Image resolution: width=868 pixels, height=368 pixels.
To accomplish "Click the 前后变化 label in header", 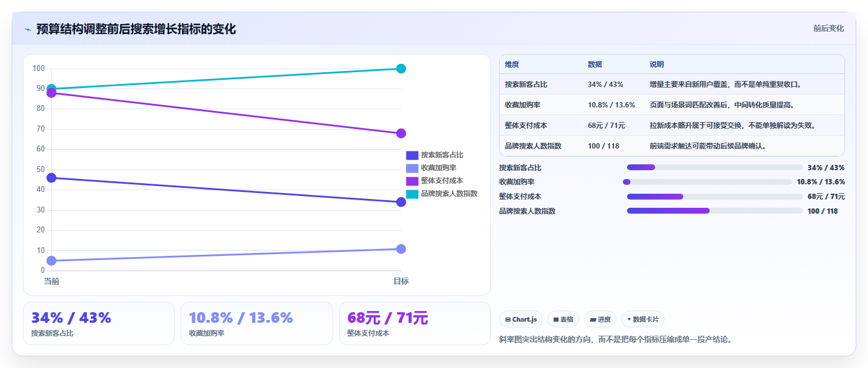I will click(x=828, y=28).
